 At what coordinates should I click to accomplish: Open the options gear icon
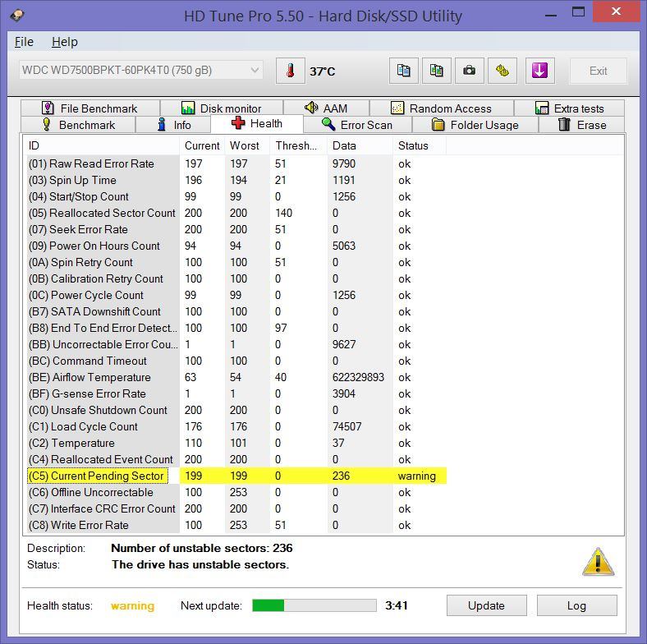coord(502,71)
